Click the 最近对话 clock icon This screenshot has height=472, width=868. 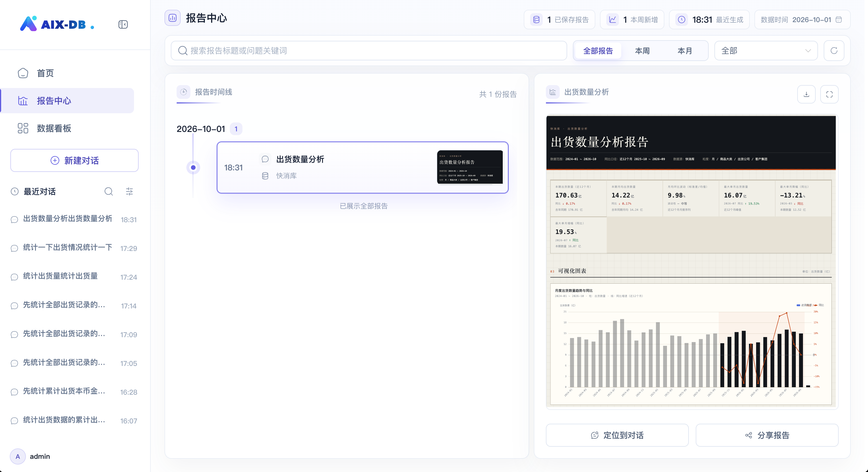[14, 191]
